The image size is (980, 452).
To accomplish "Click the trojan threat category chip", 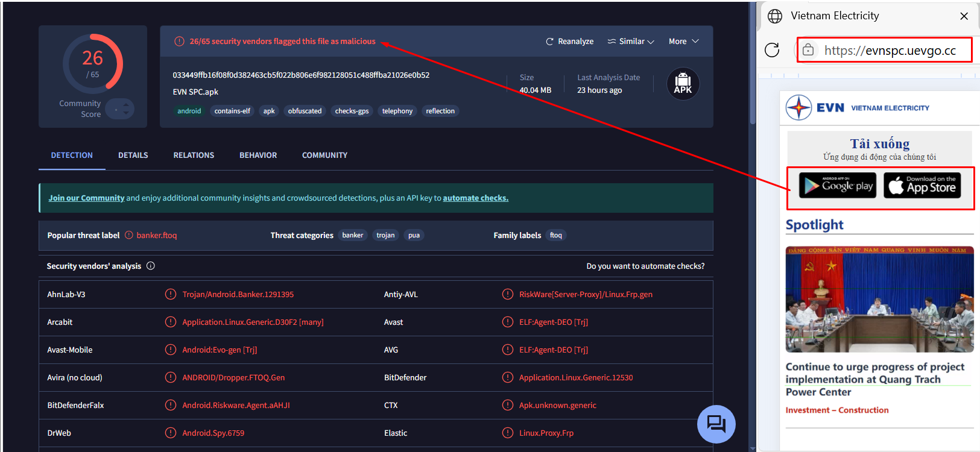I will click(x=385, y=236).
